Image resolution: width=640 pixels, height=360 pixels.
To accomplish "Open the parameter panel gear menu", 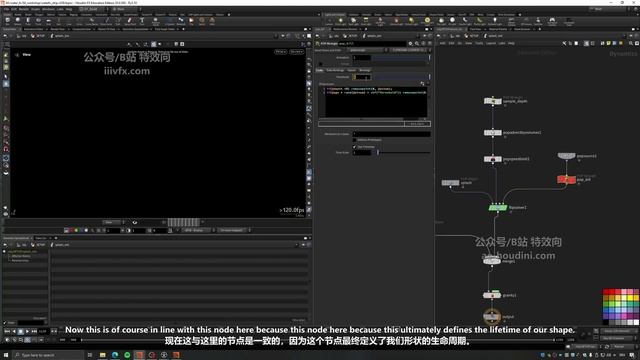I will point(410,44).
